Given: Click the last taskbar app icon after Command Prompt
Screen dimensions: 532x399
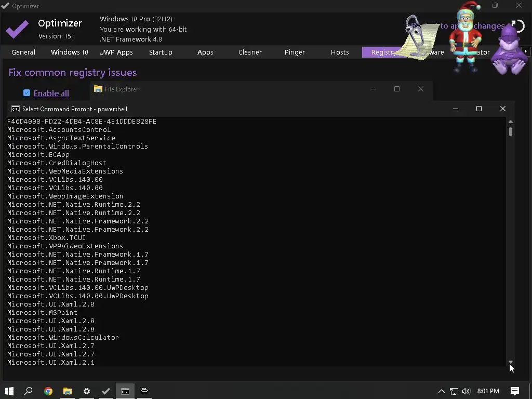Looking at the screenshot, I should [144, 391].
